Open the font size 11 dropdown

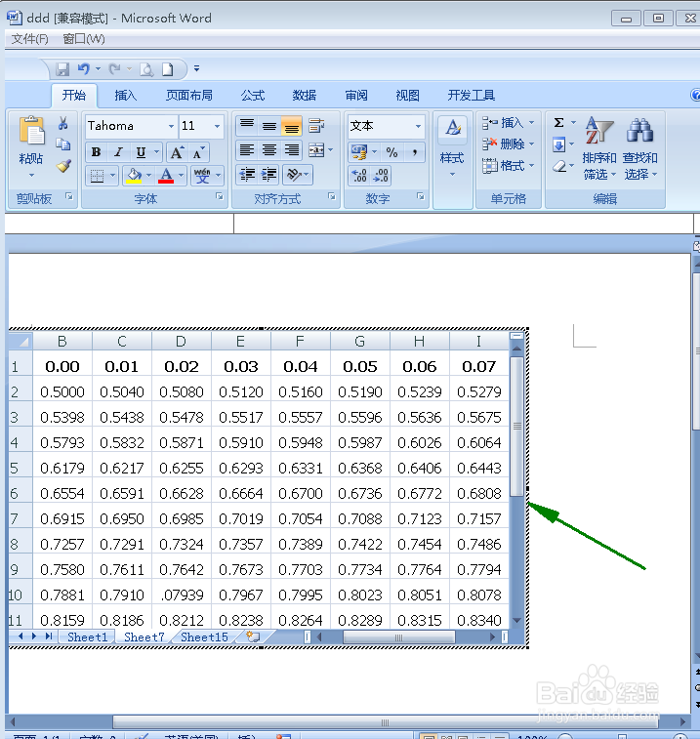[x=217, y=126]
